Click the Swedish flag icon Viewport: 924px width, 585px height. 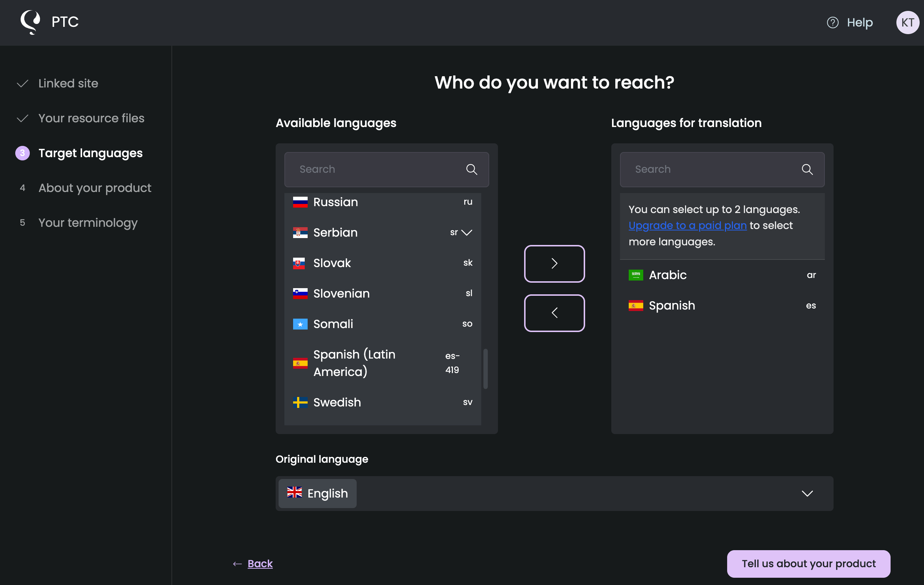[300, 402]
